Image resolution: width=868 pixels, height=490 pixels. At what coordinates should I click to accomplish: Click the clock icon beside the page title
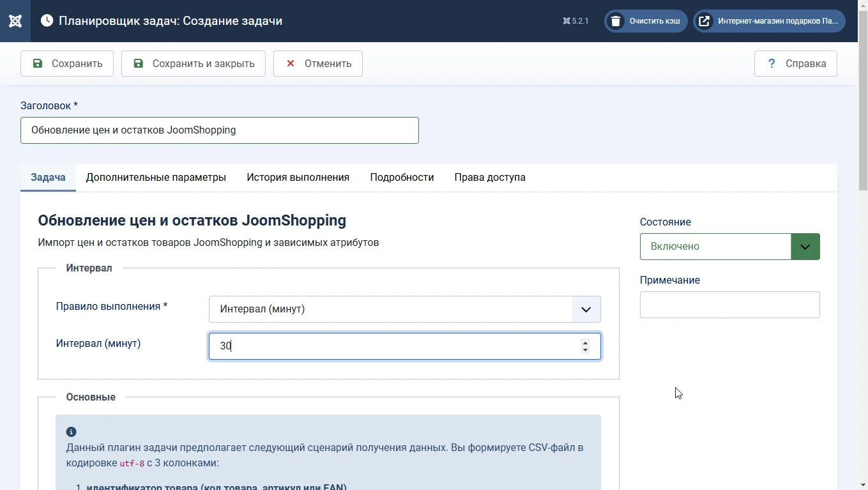[47, 21]
